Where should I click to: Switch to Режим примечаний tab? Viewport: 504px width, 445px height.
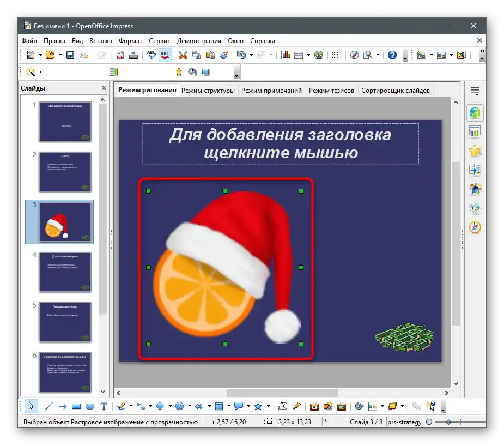pyautogui.click(x=271, y=91)
